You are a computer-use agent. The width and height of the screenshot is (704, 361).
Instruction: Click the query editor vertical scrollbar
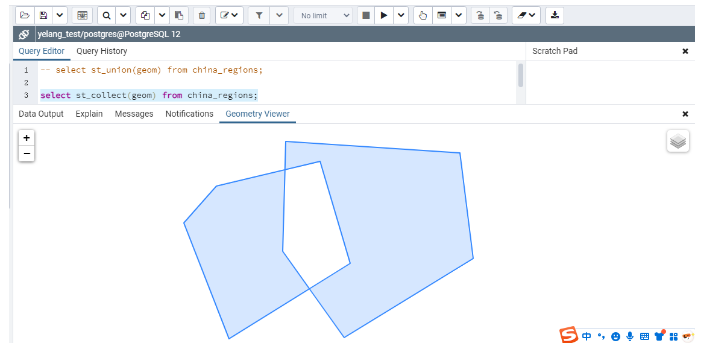520,75
